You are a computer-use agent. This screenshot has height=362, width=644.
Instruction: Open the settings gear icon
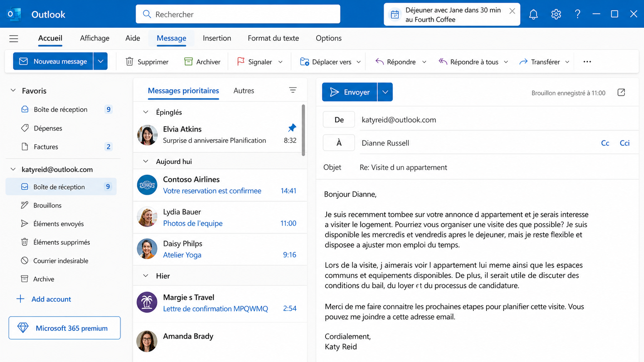point(556,14)
